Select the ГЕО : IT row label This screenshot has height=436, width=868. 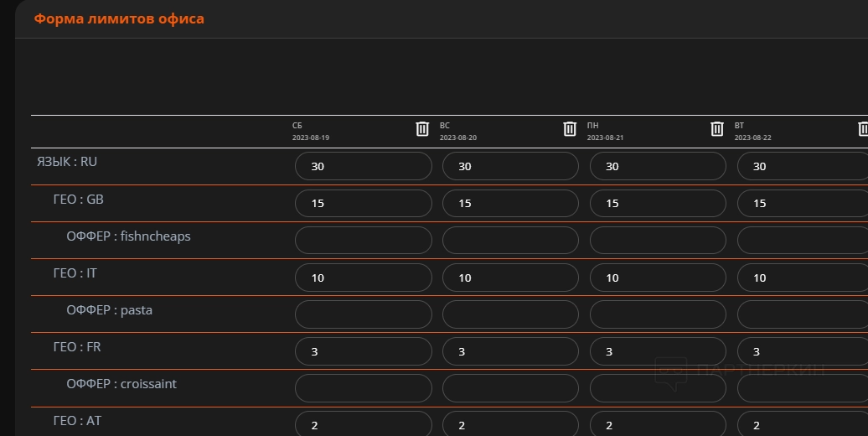click(x=75, y=273)
